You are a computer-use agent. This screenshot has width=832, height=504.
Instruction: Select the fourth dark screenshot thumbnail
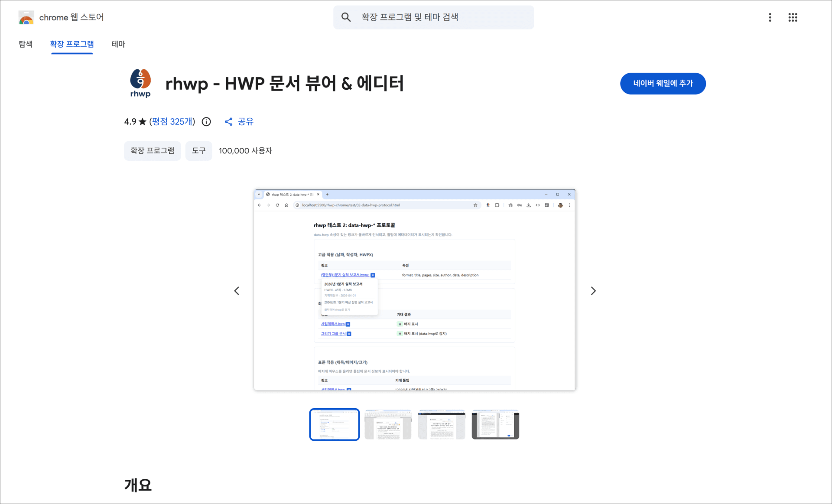click(x=495, y=424)
